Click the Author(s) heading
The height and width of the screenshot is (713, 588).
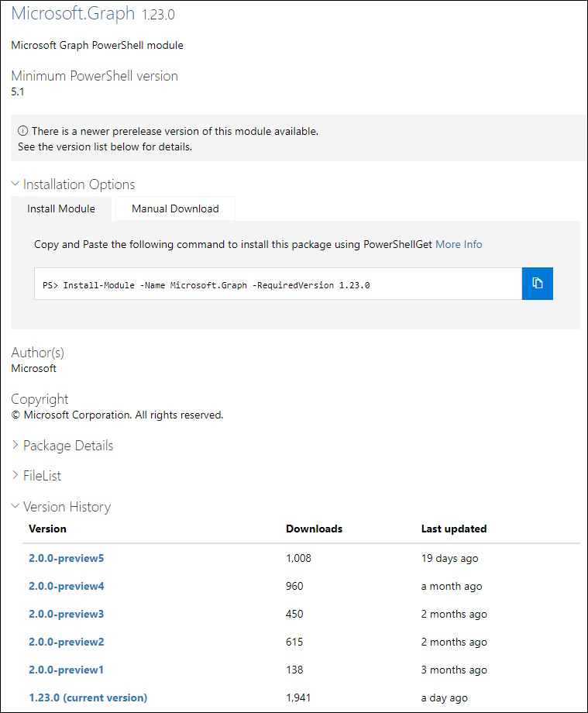tap(38, 353)
